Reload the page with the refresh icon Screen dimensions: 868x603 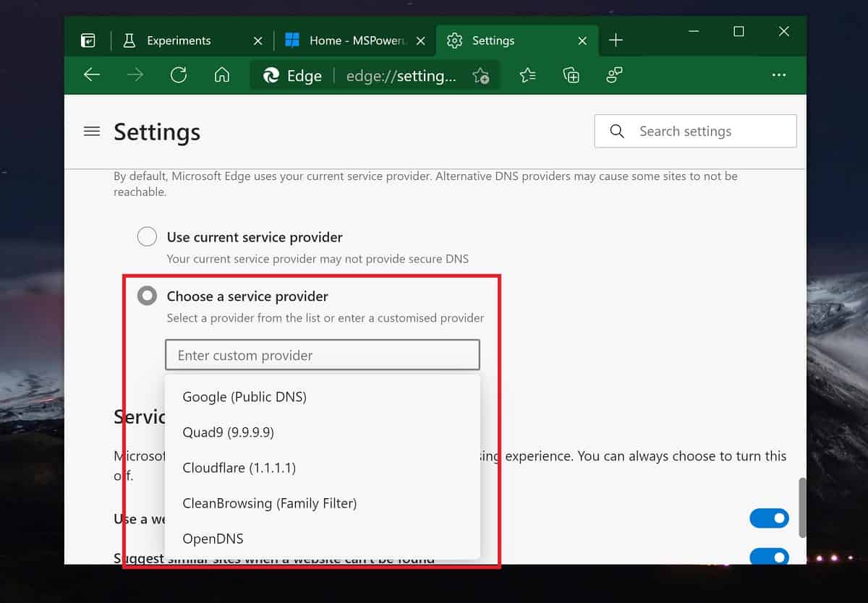point(179,75)
